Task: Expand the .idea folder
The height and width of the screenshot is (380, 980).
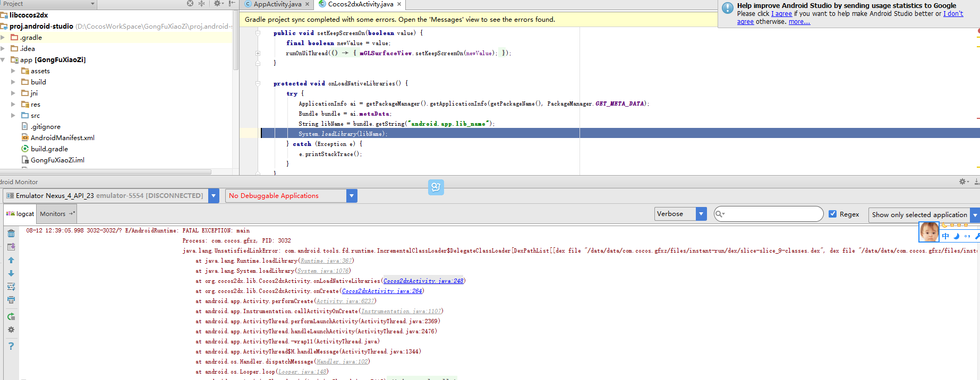Action: pos(3,48)
